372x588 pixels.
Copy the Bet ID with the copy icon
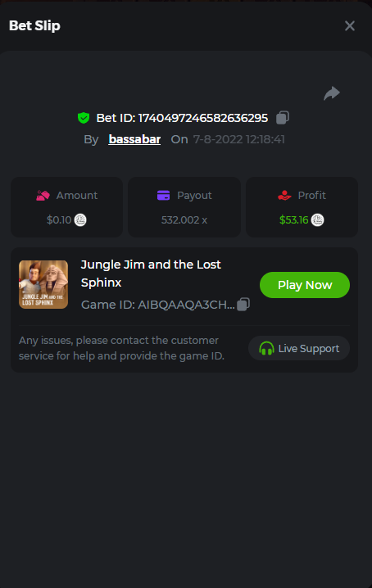pos(283,117)
